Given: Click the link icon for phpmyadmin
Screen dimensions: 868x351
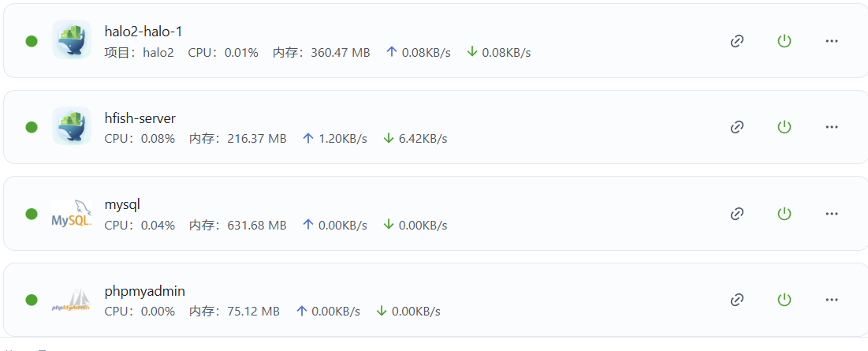Looking at the screenshot, I should tap(737, 300).
